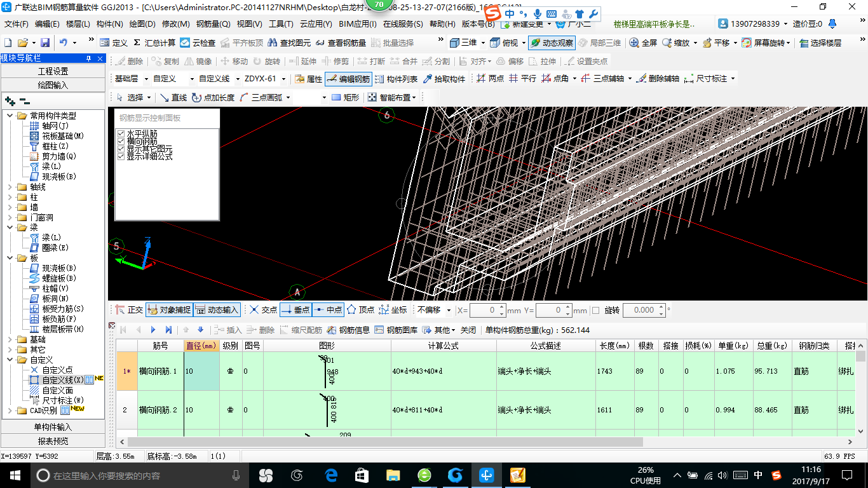Open the 属性 properties panel

coord(309,79)
